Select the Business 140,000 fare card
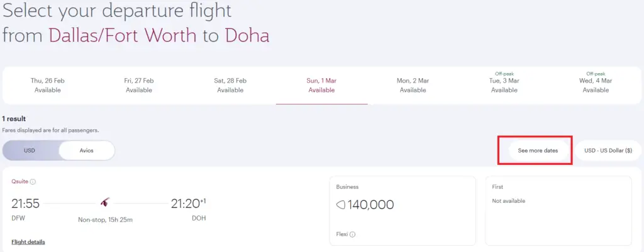 coord(402,211)
